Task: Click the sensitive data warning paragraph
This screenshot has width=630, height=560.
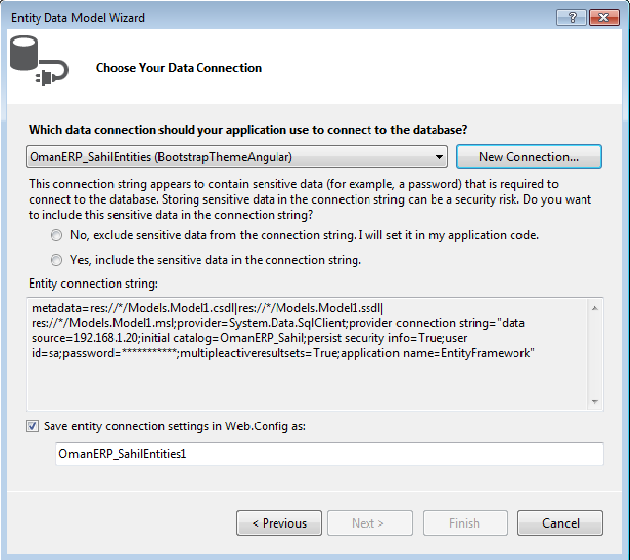Action: tap(300, 199)
